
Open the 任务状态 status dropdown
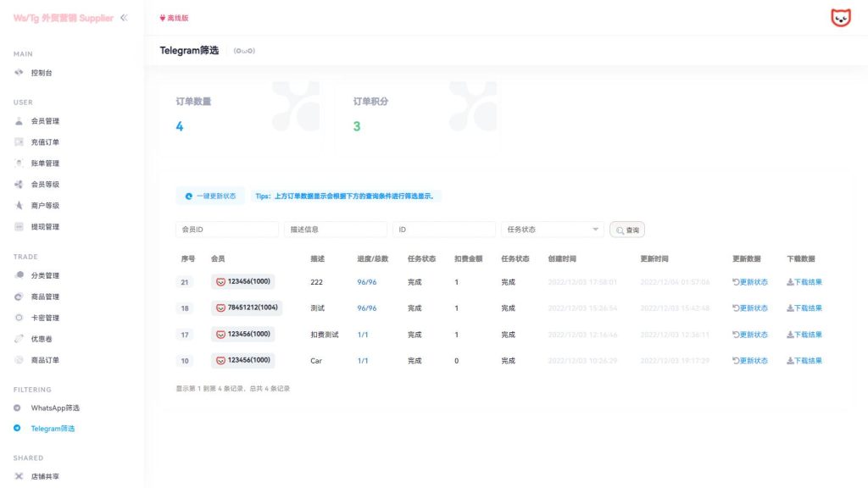[552, 229]
